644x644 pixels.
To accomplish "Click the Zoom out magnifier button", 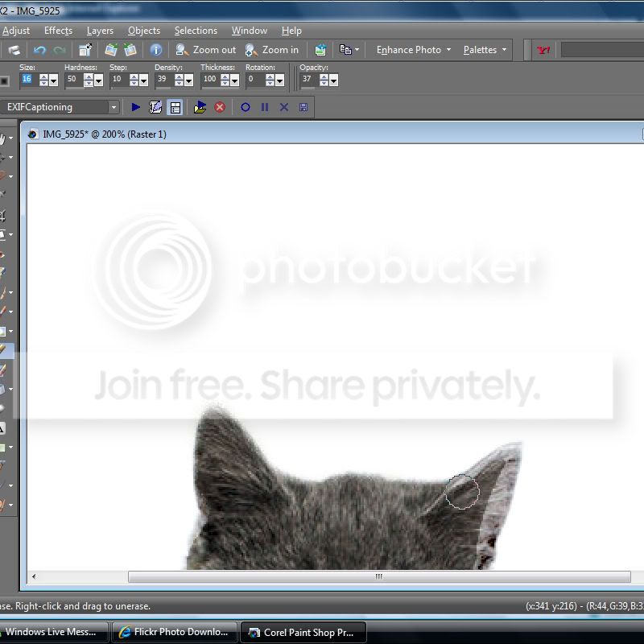I will point(206,50).
